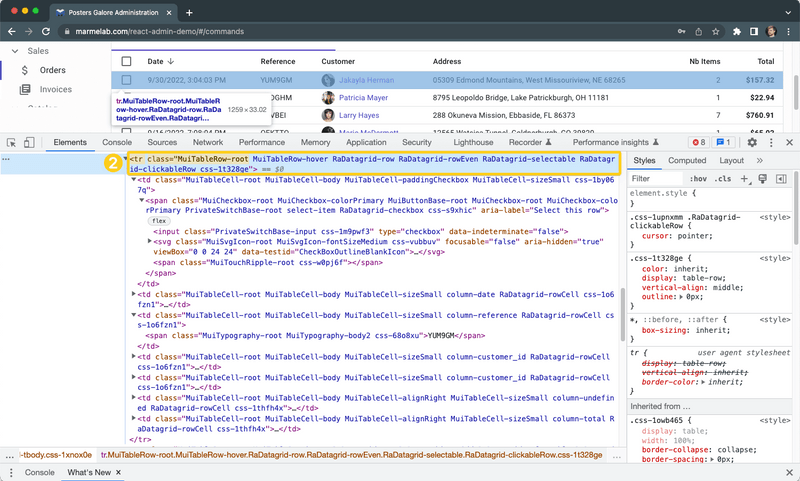Switch to the Network tab
Screen dimensions: 800x481
pos(208,143)
